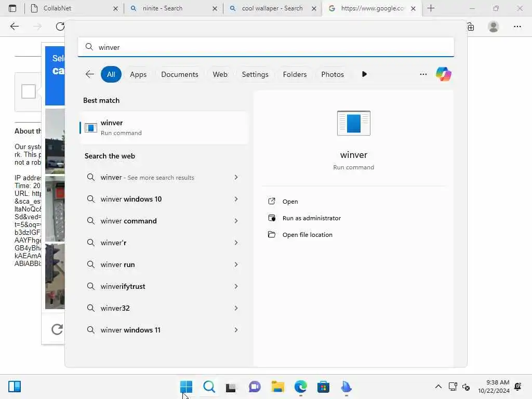Open Microsoft Store from the taskbar
The height and width of the screenshot is (399, 532).
pos(323,387)
